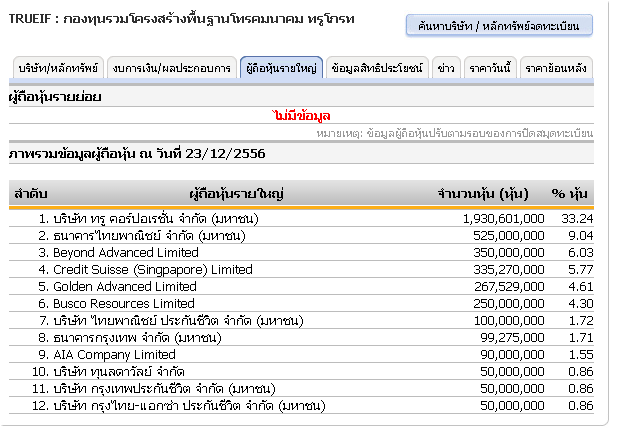Image resolution: width=618 pixels, height=434 pixels.
Task: Click share count 100,000,000
Action: click(509, 320)
